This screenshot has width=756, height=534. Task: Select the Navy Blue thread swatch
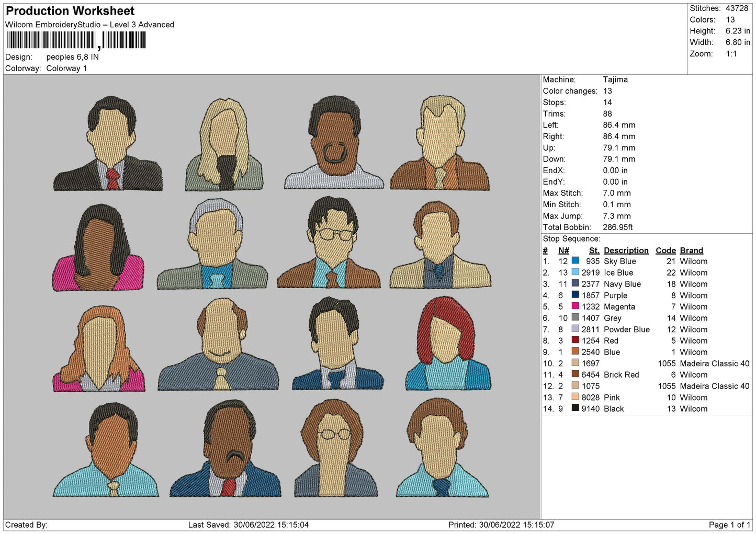point(575,283)
